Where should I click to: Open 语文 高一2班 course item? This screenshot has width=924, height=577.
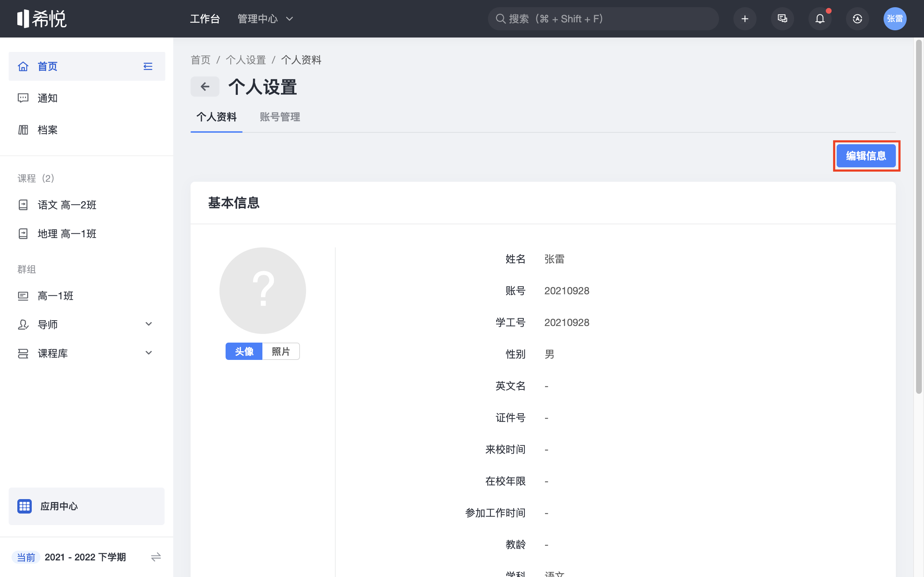pyautogui.click(x=67, y=205)
